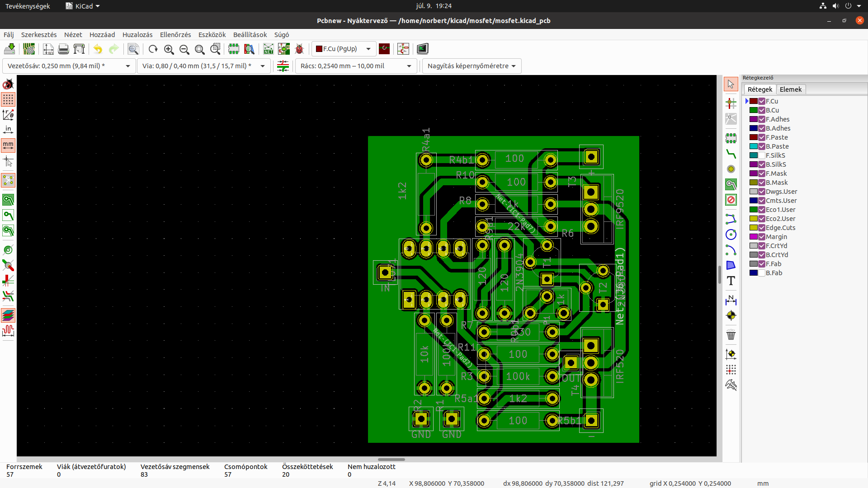Uncheck the B.Cu layer checkbox
The width and height of the screenshot is (868, 488).
[x=762, y=110]
